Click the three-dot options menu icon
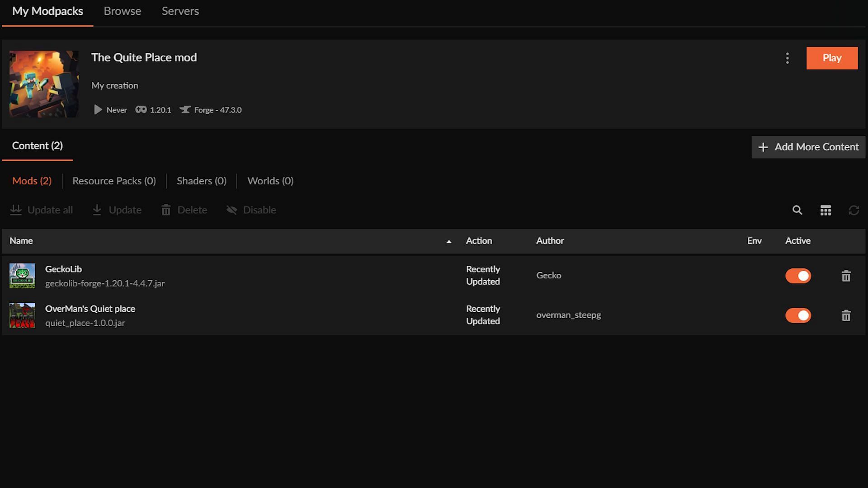This screenshot has height=488, width=868. (788, 58)
